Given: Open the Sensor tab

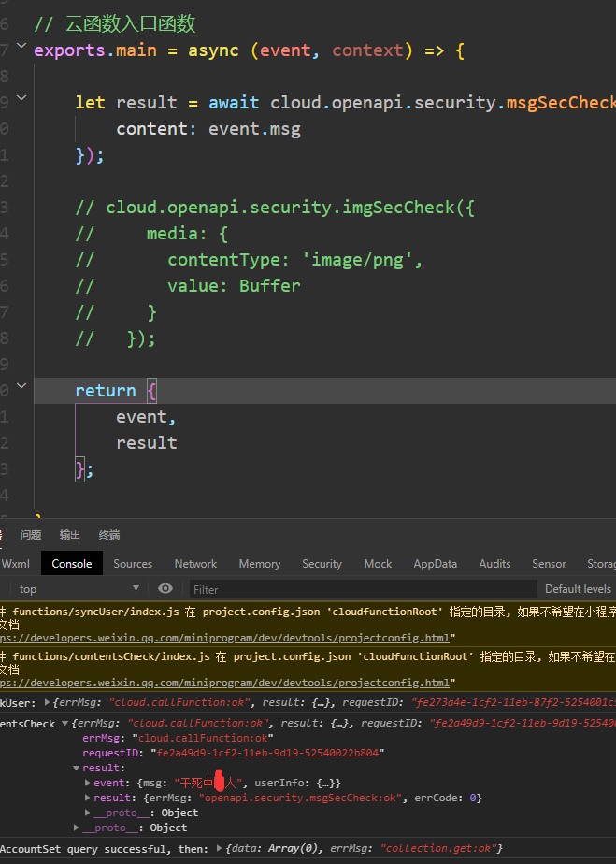Looking at the screenshot, I should [x=548, y=563].
